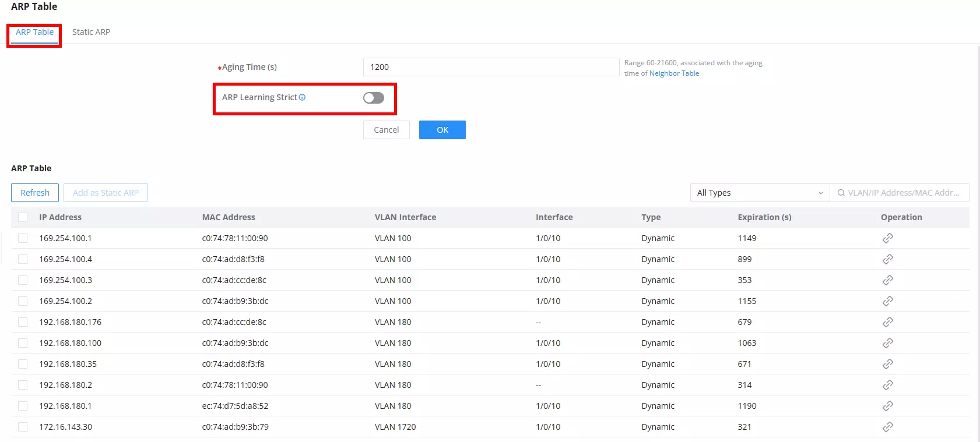Check the box for 169.254.100.4
Image resolution: width=980 pixels, height=442 pixels.
(23, 259)
